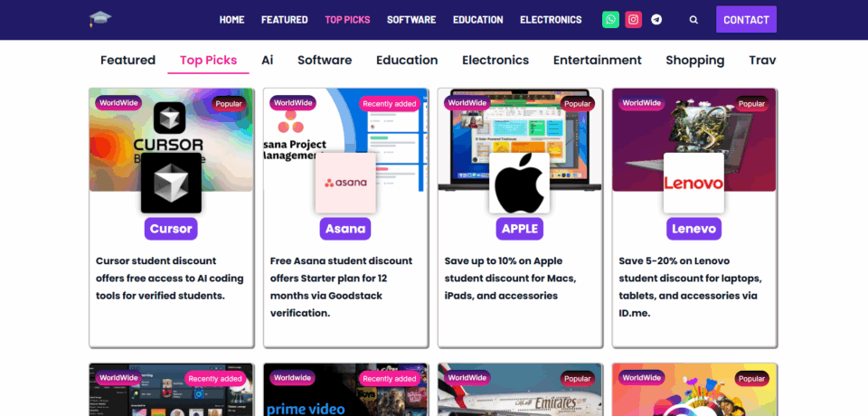Select ELECTRONICS in the top navigation
Viewport: 868px width, 416px height.
(551, 19)
